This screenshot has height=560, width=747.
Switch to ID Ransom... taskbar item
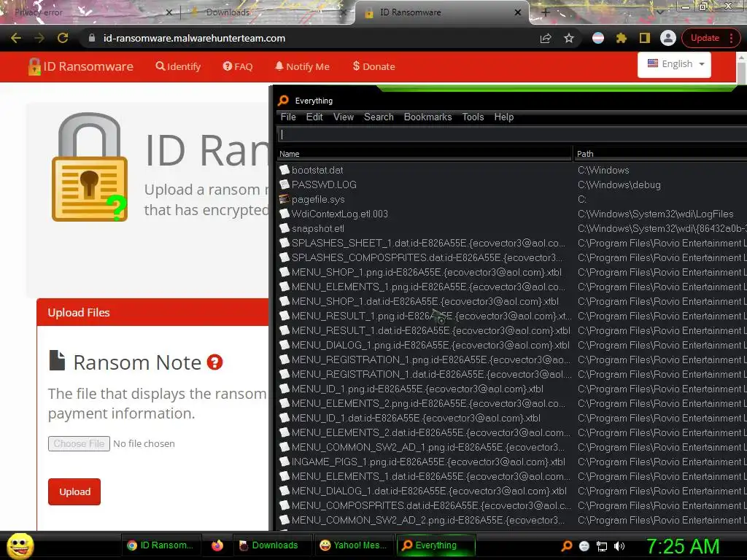point(160,545)
